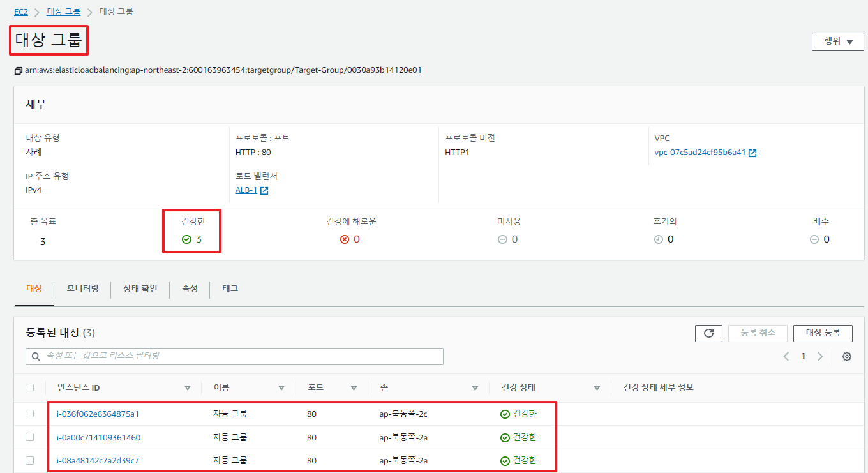Click healthy status icon for i-0a00c714109361460

(x=505, y=438)
